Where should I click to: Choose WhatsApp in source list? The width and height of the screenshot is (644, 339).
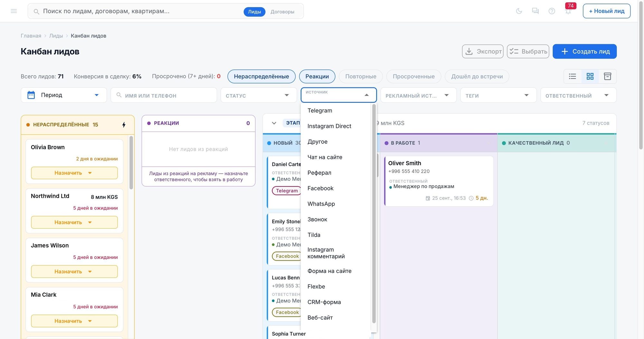[336, 204]
